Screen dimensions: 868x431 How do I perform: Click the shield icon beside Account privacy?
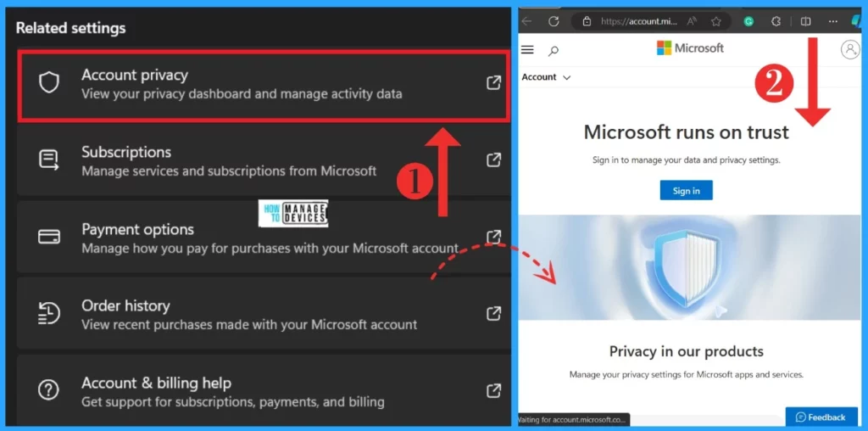pyautogui.click(x=48, y=83)
